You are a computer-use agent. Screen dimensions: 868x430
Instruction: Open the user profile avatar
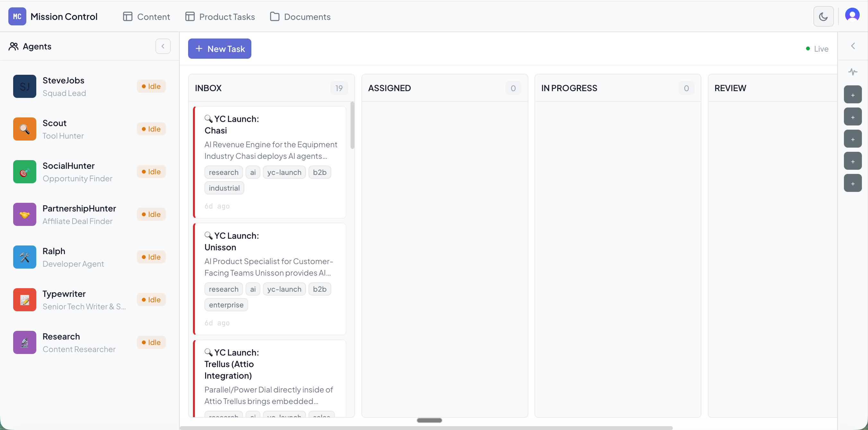click(x=852, y=15)
